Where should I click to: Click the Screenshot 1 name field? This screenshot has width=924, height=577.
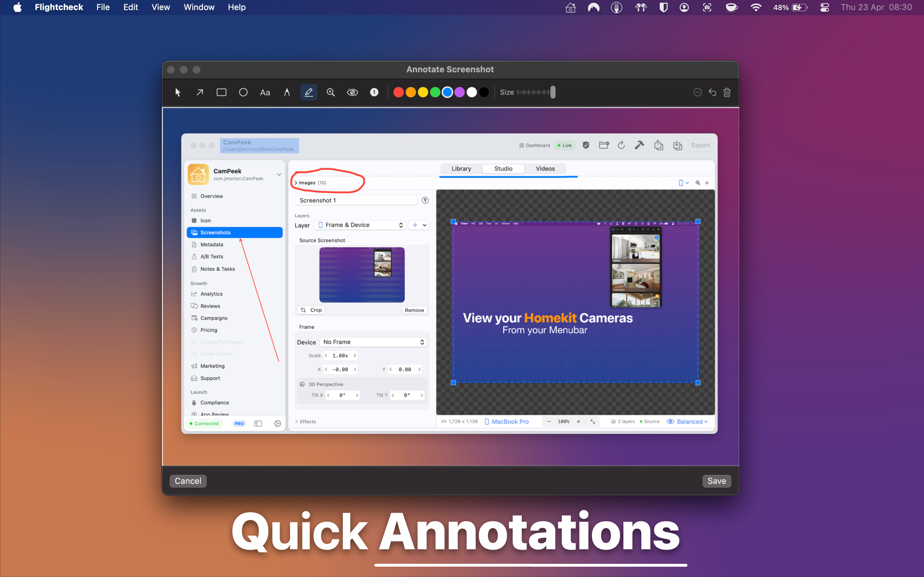355,200
